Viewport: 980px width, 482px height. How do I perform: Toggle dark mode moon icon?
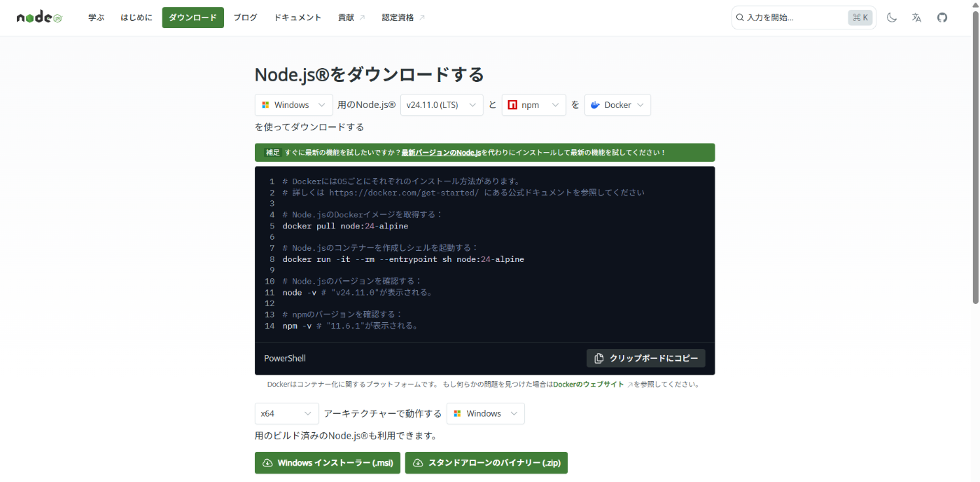892,18
